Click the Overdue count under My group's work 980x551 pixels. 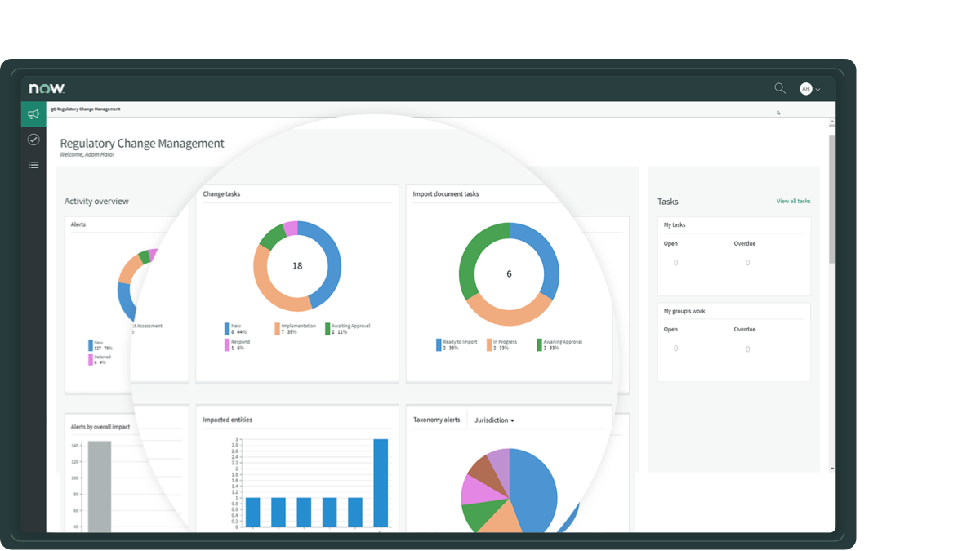747,349
